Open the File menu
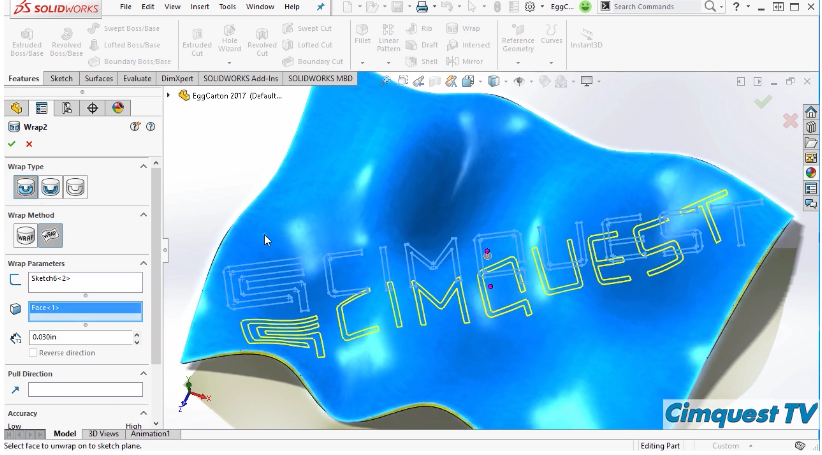Viewport: 822px width, 455px height. coord(125,7)
